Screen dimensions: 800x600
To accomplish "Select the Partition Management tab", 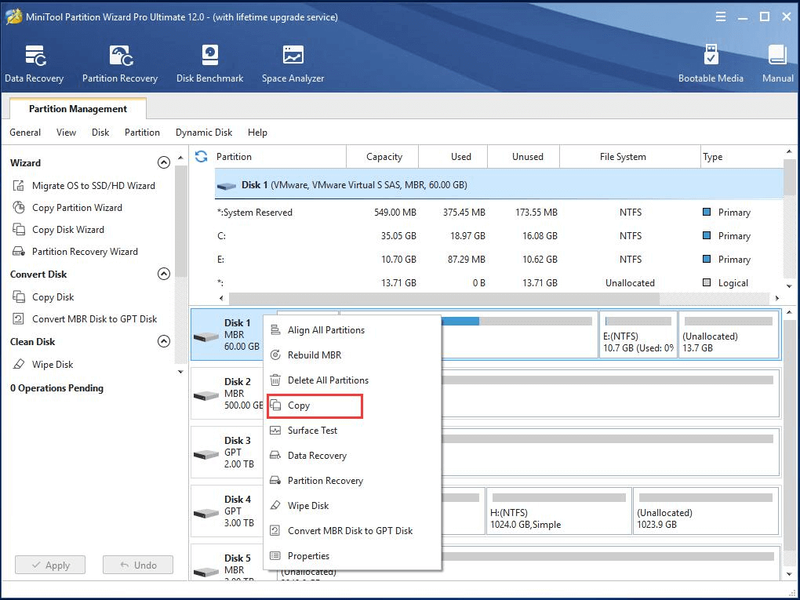I will click(78, 109).
